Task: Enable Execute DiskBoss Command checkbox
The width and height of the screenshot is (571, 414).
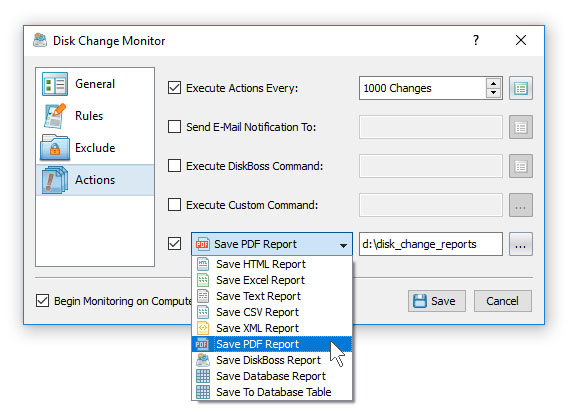Action: click(x=174, y=166)
